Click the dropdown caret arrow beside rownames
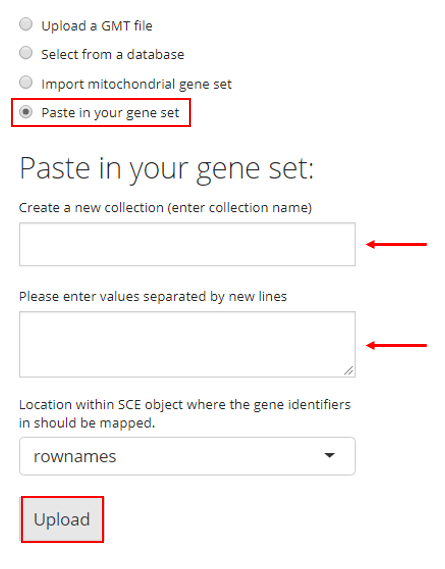This screenshot has width=445, height=569. [329, 455]
